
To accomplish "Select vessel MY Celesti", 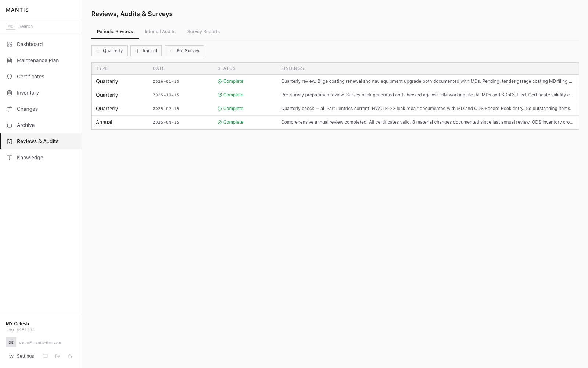I will (18, 324).
